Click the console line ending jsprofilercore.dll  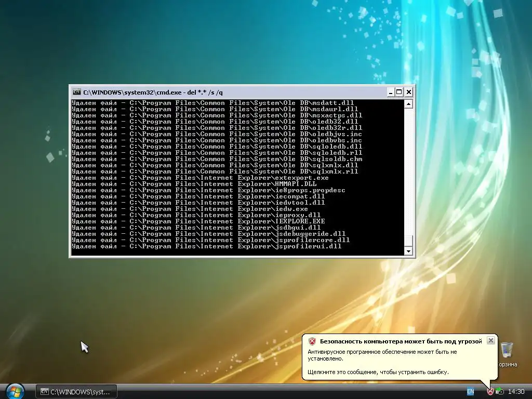pyautogui.click(x=211, y=240)
